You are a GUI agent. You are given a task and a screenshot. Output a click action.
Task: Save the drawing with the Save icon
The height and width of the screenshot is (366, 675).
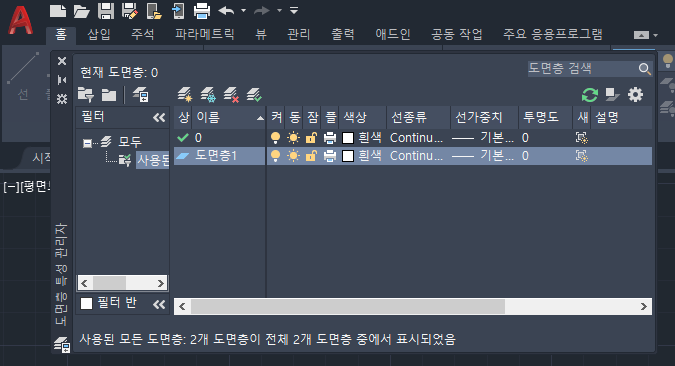click(105, 11)
